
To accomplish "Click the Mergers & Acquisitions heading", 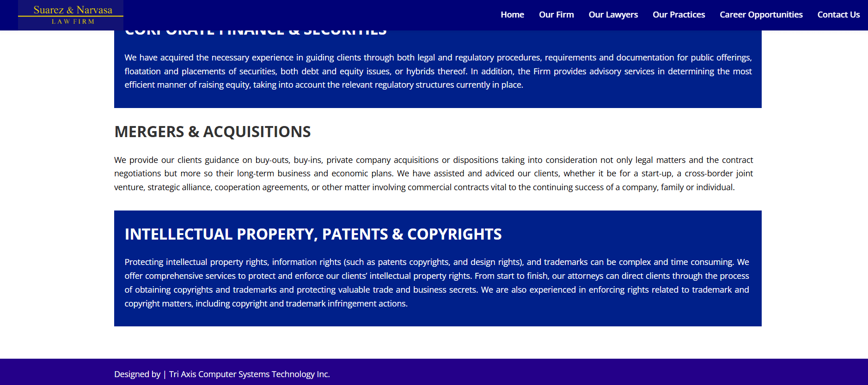I will 212,132.
